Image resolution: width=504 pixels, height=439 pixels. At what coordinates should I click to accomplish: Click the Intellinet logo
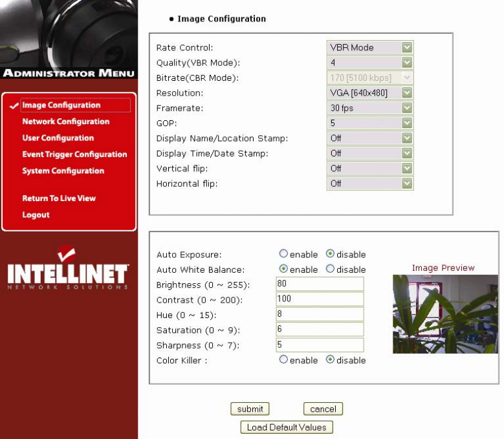pos(68,268)
